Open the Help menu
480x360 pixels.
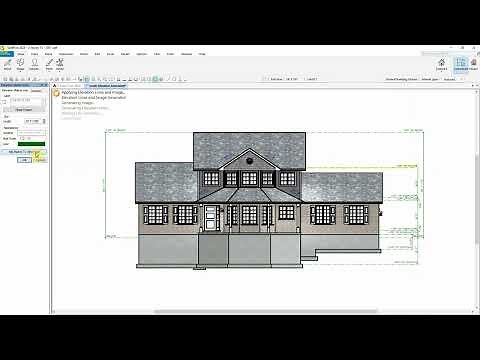pos(202,54)
